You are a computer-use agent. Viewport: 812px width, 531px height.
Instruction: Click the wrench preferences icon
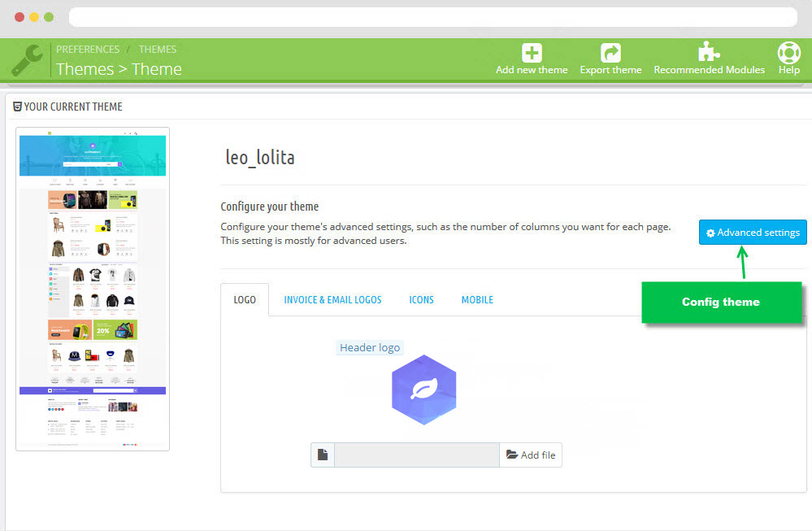(27, 60)
